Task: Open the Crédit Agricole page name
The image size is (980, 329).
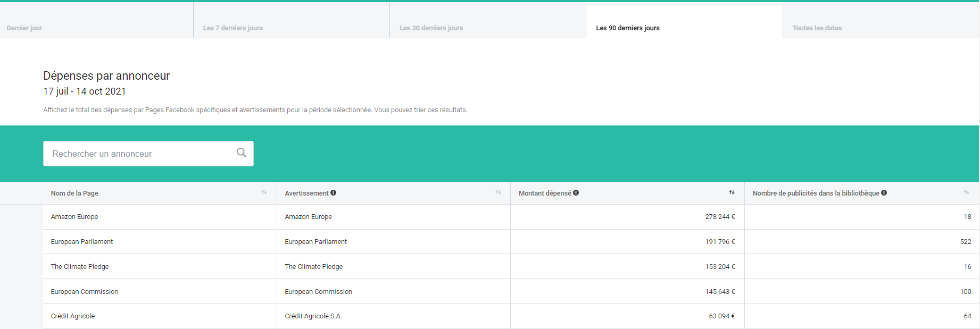Action: tap(73, 316)
